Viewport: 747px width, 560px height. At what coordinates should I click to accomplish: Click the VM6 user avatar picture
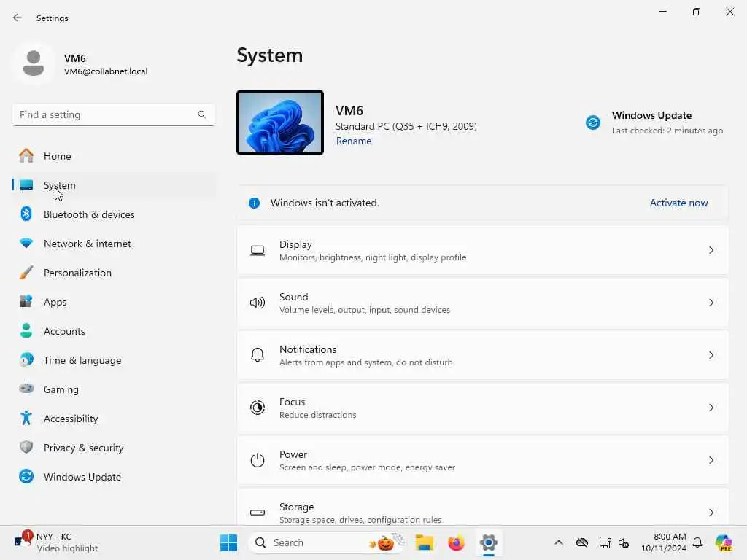click(x=34, y=63)
